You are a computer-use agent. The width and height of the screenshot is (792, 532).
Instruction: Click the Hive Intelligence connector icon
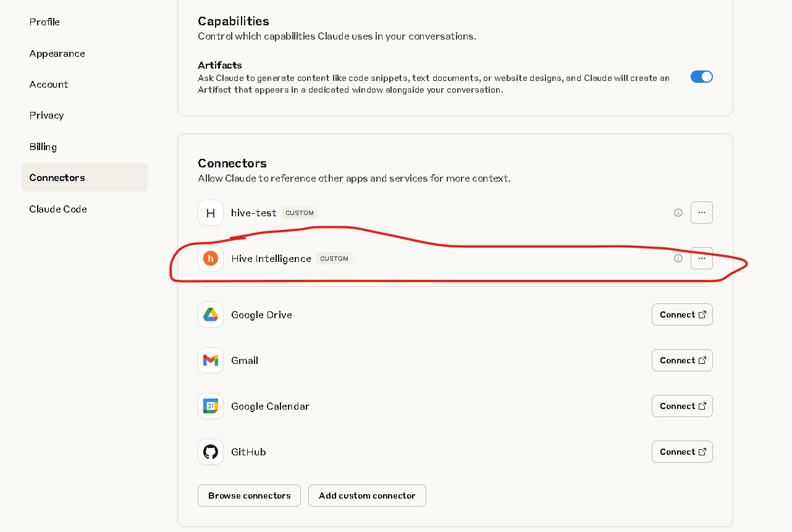pyautogui.click(x=211, y=258)
